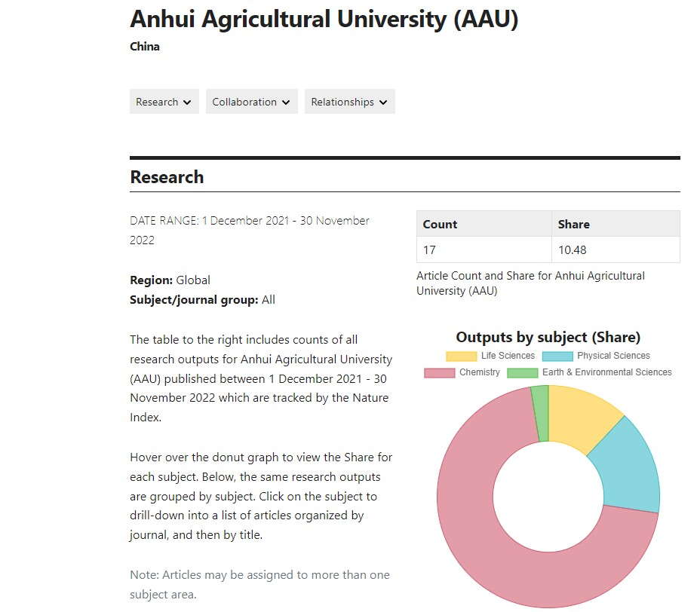Click the Research dropdown chevron arrow

point(186,103)
